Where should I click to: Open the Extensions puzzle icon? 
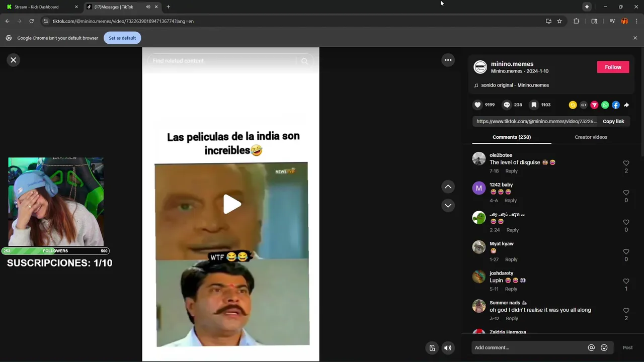tap(577, 21)
